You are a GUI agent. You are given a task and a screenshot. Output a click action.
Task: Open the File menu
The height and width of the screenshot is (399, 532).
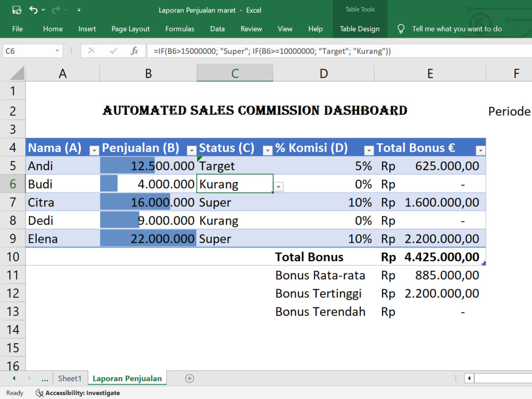[x=18, y=29]
